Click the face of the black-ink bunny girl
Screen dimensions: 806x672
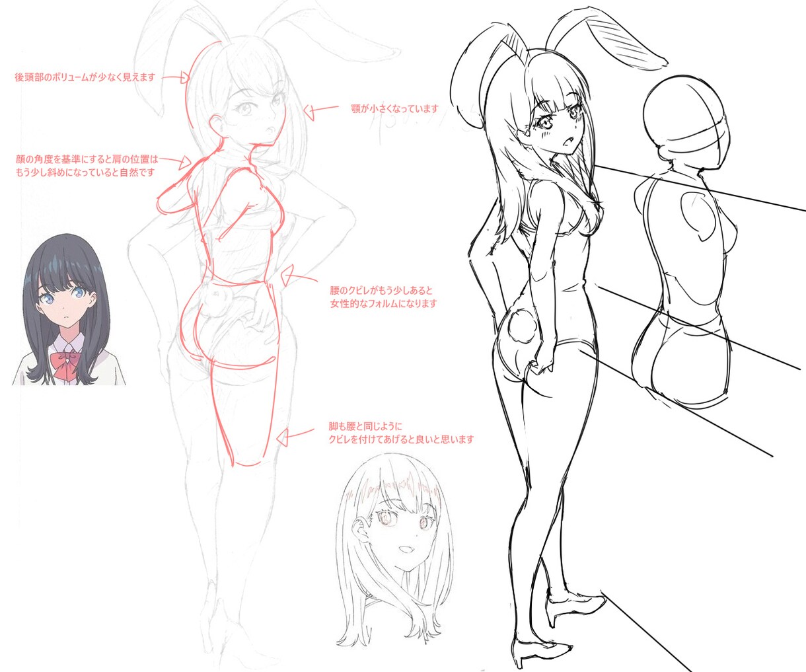coord(558,126)
